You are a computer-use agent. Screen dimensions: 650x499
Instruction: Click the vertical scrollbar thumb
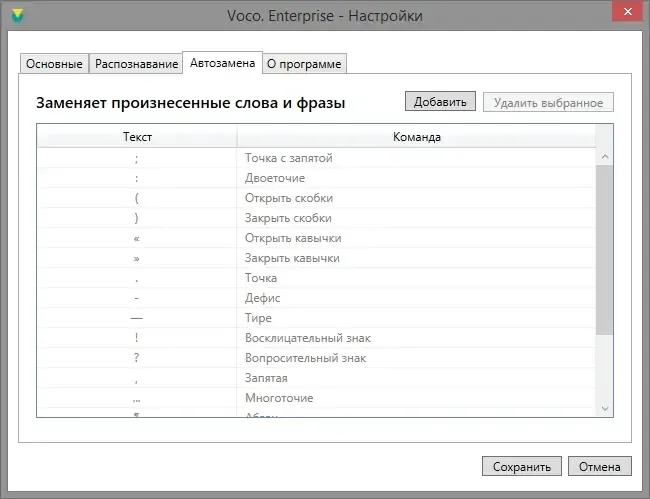604,250
